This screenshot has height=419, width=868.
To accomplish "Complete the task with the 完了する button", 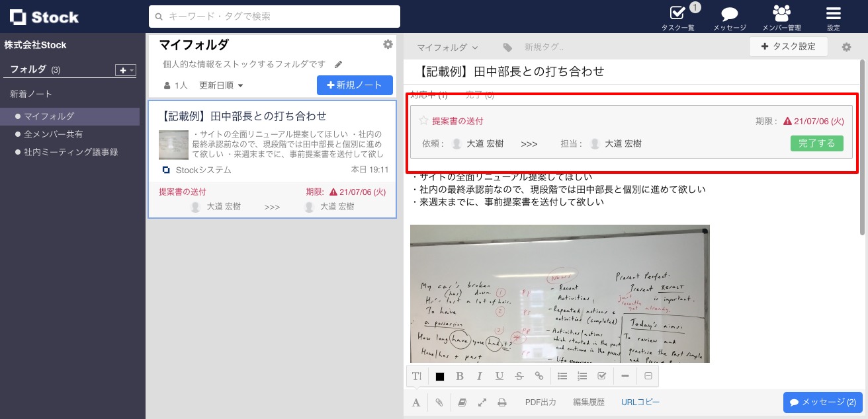I will 816,143.
